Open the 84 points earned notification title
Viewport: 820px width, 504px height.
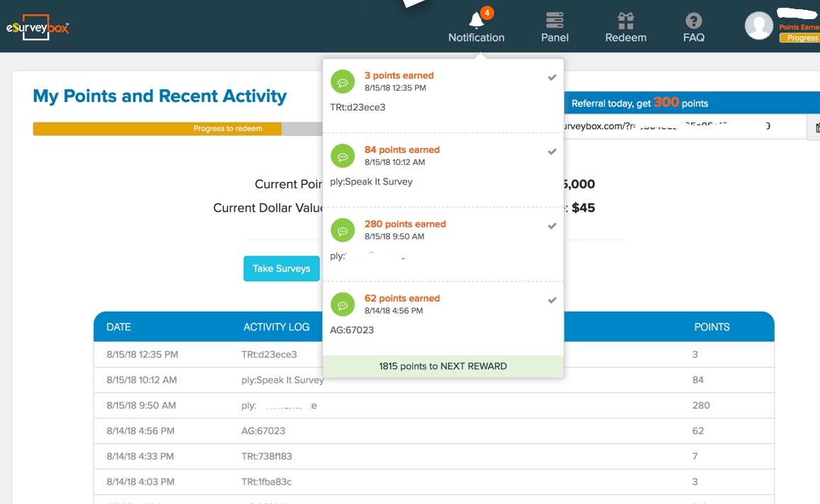click(402, 149)
